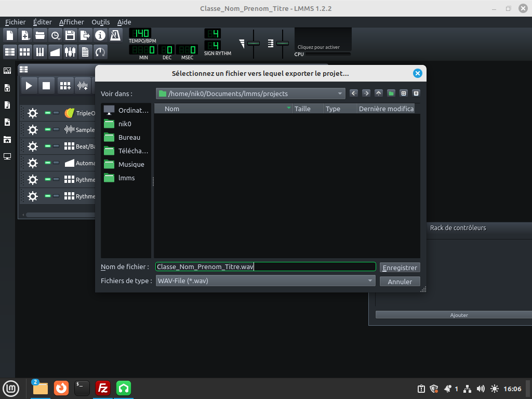
Task: Open the Éditer menu
Action: [x=43, y=22]
